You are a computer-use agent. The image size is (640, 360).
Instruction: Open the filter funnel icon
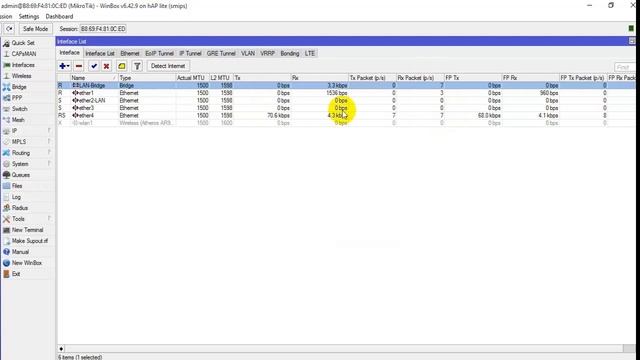point(137,66)
